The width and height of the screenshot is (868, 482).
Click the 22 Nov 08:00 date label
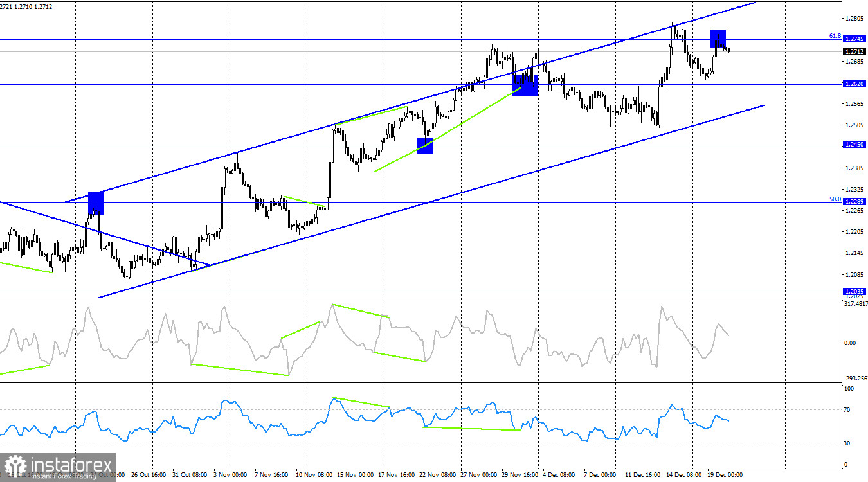coord(438,476)
